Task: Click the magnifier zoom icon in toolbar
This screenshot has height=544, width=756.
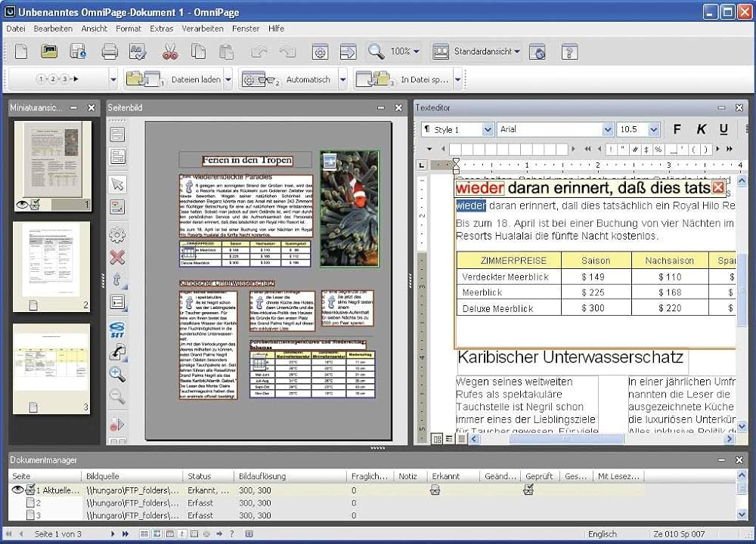Action: coord(376,51)
